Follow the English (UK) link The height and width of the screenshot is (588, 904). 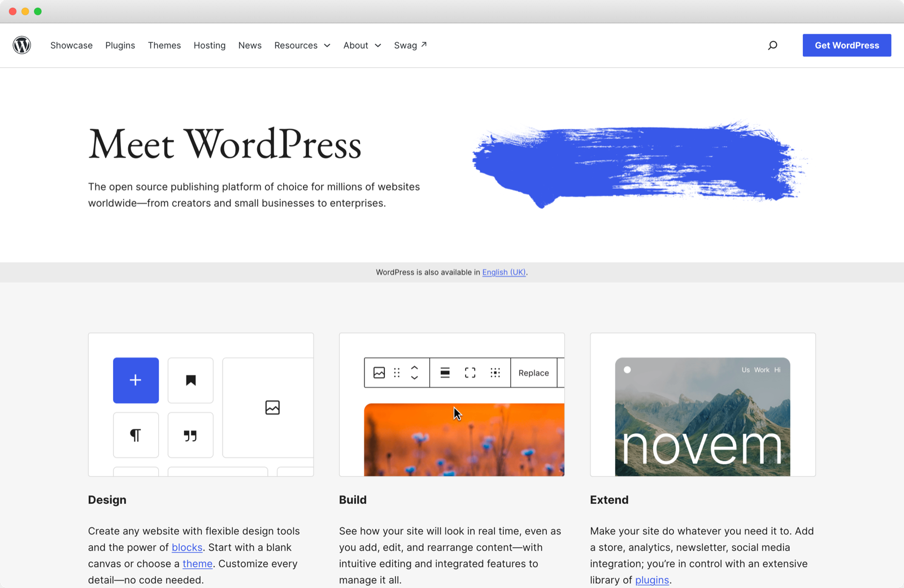504,272
